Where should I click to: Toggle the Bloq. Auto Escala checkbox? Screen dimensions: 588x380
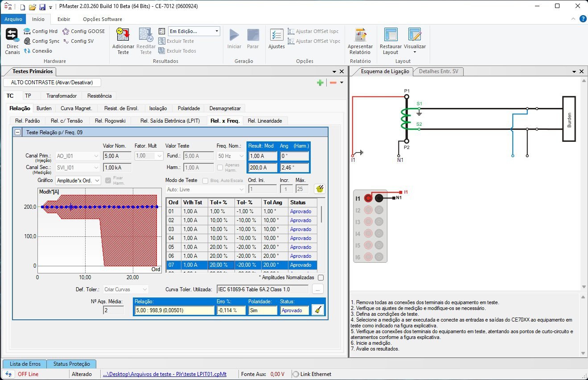coord(206,181)
